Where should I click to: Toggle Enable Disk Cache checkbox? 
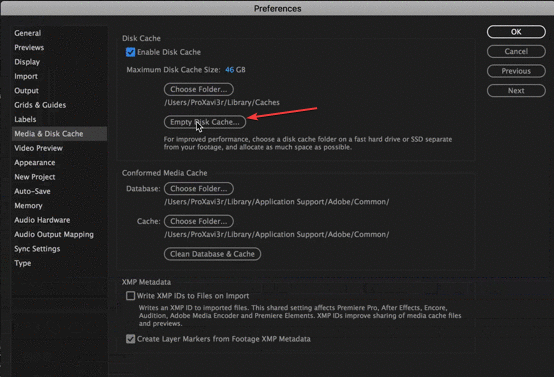pos(130,52)
